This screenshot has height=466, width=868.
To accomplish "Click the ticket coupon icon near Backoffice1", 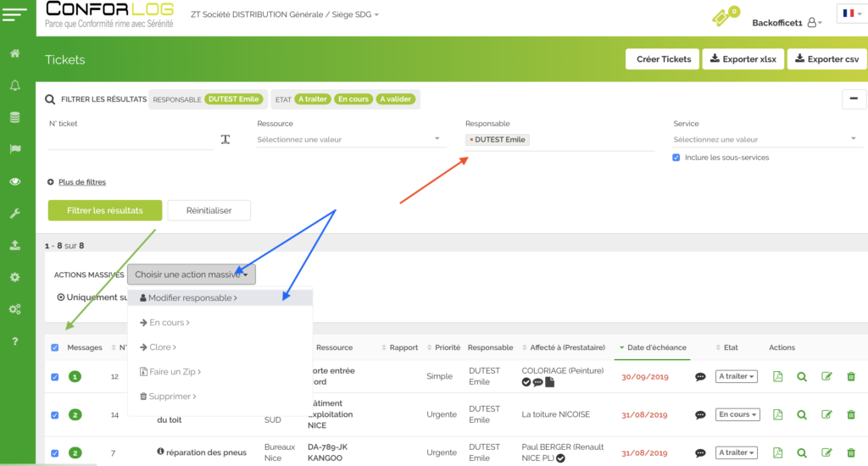I will 722,19.
